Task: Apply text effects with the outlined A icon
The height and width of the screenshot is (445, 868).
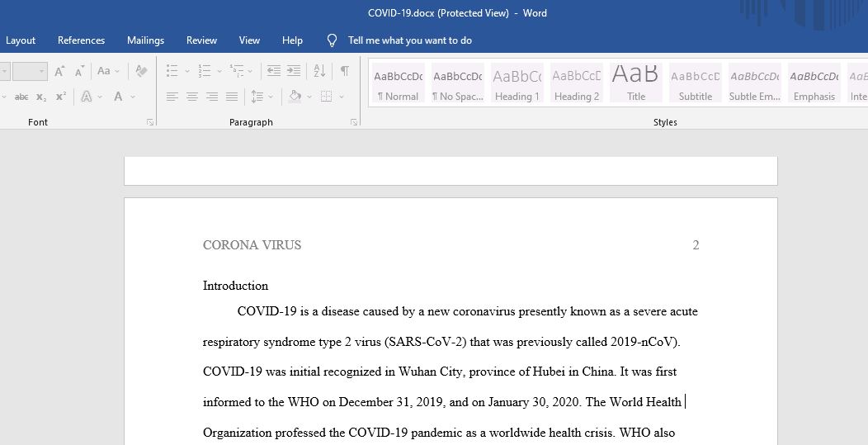Action: click(x=87, y=97)
